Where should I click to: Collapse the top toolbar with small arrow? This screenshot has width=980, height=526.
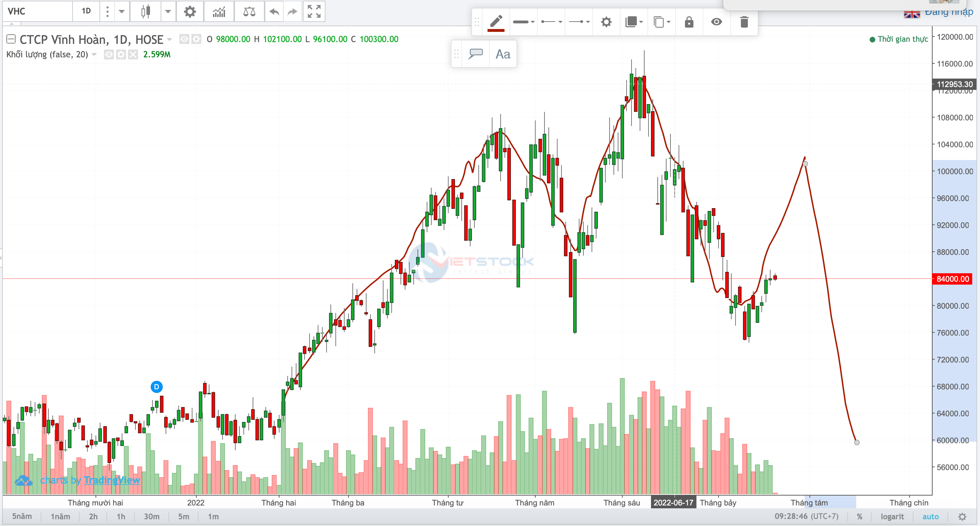[x=12, y=24]
